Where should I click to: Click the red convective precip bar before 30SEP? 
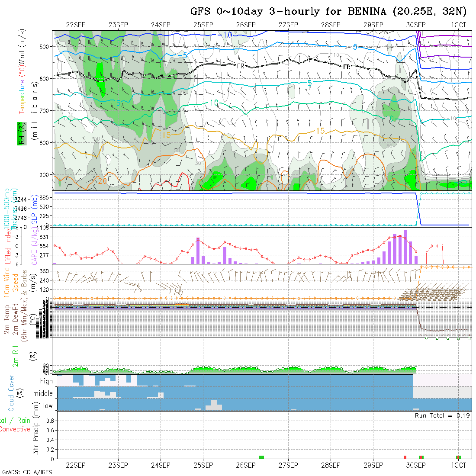coord(405,457)
